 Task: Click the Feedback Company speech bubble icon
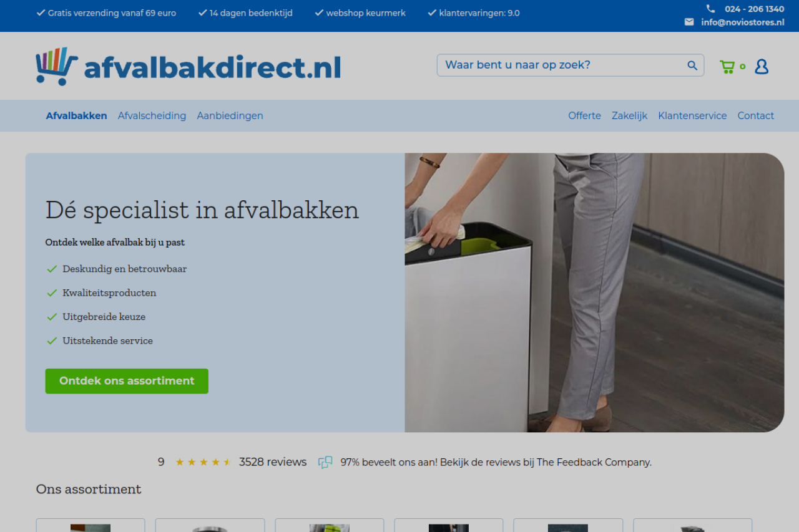325,462
